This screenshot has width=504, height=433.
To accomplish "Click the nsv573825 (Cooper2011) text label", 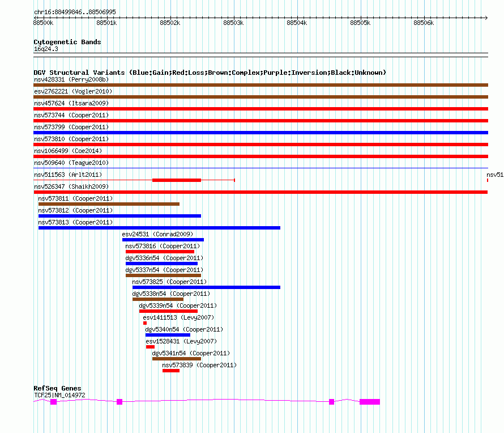I will tap(169, 282).
